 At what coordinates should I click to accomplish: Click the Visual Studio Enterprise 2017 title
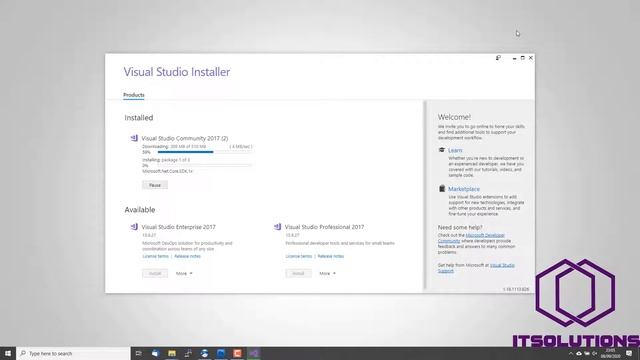pyautogui.click(x=179, y=227)
